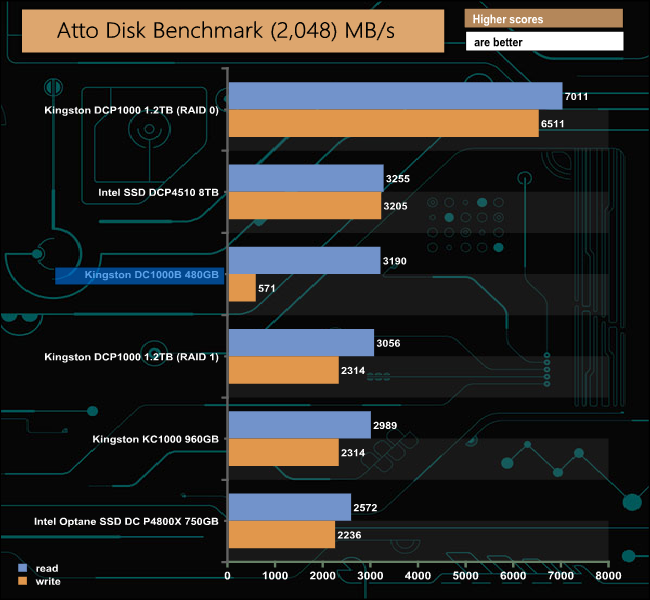Click the read bar valued 3255
Viewport: 650px width, 600px height.
coord(306,178)
